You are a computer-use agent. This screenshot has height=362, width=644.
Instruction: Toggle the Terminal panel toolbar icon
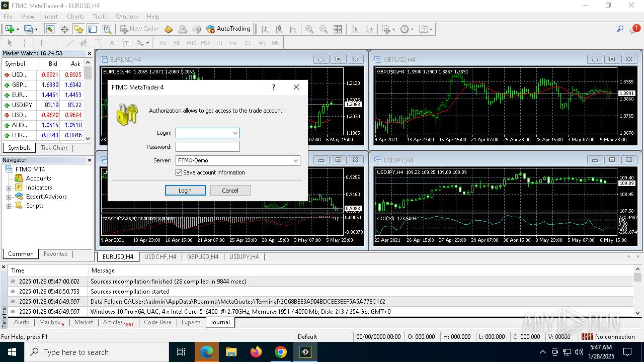tap(93, 29)
